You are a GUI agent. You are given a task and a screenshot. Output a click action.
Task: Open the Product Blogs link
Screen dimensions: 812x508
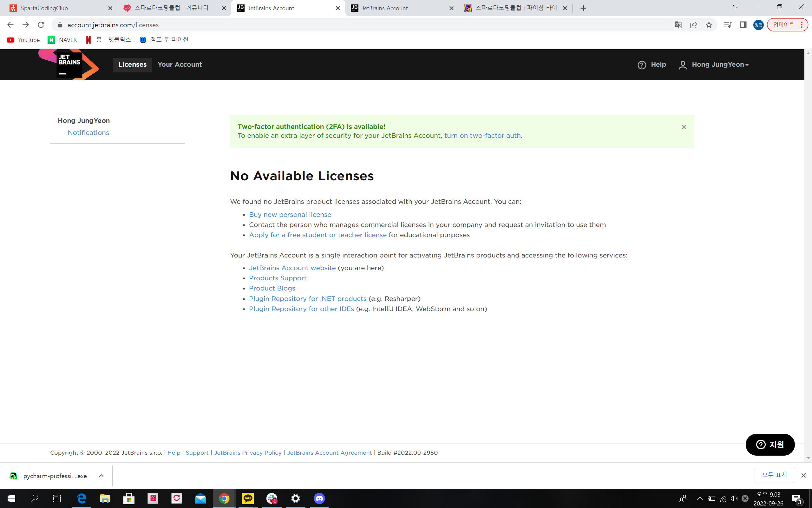272,288
